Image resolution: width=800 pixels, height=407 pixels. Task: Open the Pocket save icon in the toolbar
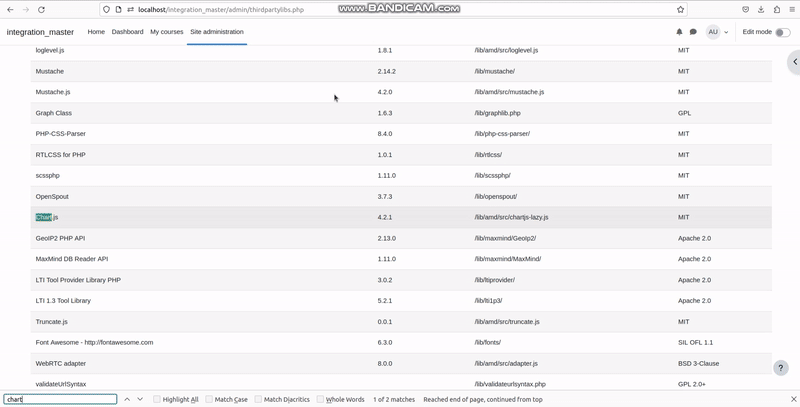(745, 10)
